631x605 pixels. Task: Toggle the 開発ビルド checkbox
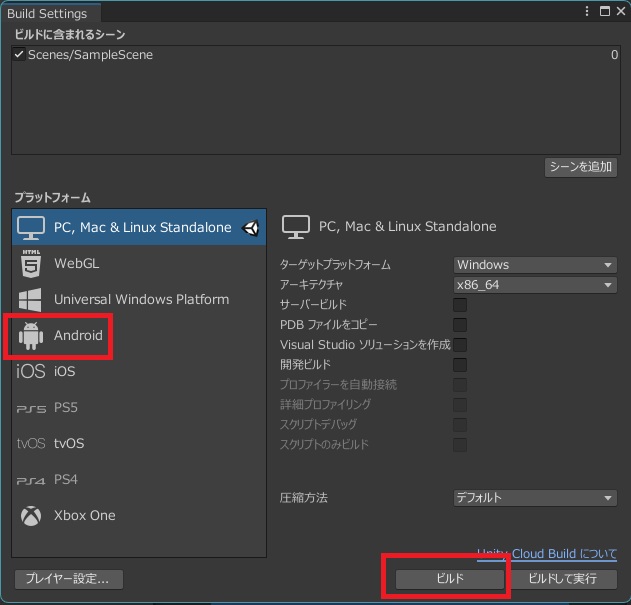point(460,365)
